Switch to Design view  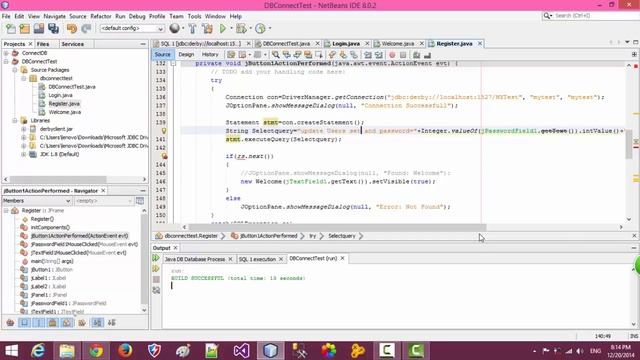[x=186, y=54]
